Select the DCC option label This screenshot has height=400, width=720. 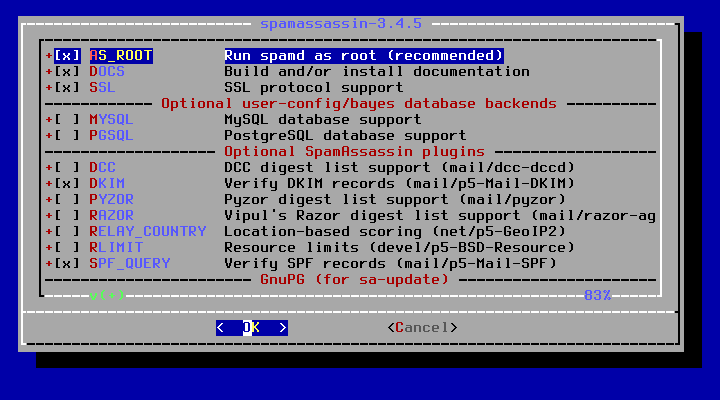[x=102, y=168]
